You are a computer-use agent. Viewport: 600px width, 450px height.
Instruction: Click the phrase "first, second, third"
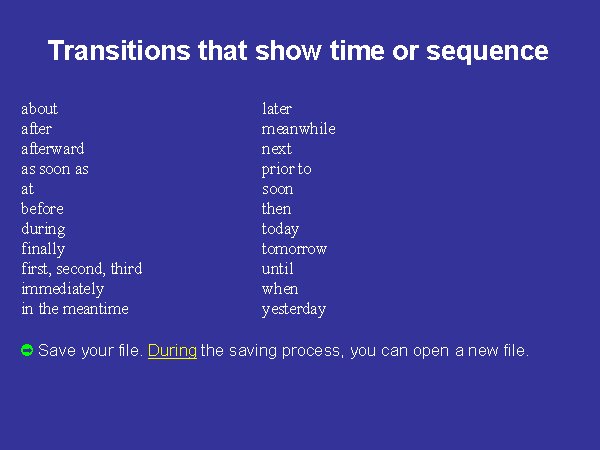pos(81,269)
